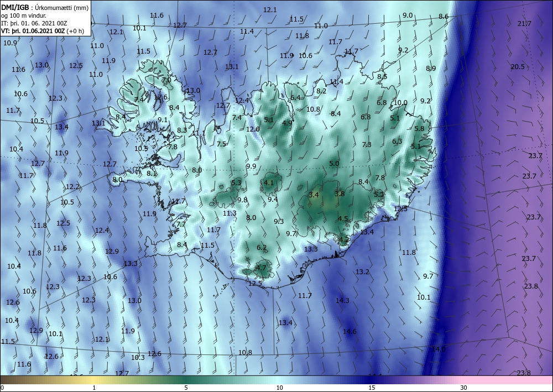
Task: Click the '4.5' value on the map
Action: click(x=343, y=218)
